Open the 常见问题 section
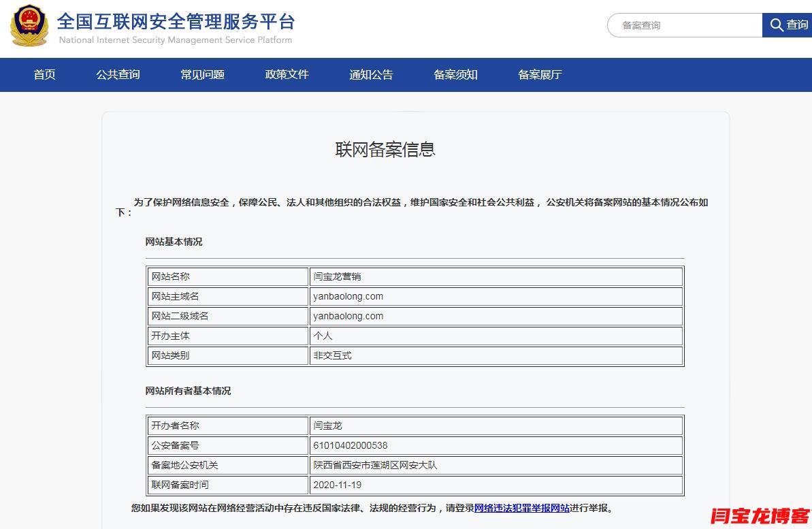Screen dimensions: 812x529 click(202, 75)
